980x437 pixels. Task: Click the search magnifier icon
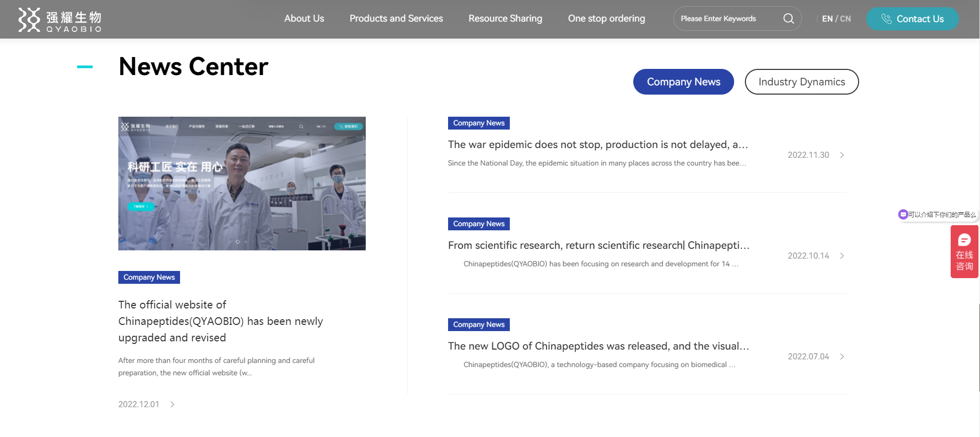788,19
